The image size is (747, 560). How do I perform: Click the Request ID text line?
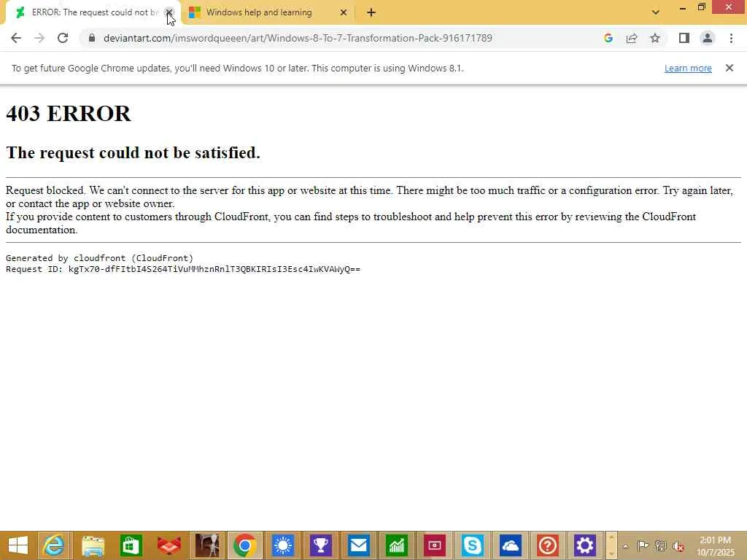click(183, 269)
